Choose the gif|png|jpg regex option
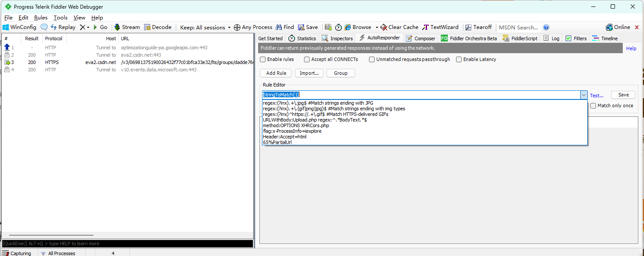 click(424, 109)
